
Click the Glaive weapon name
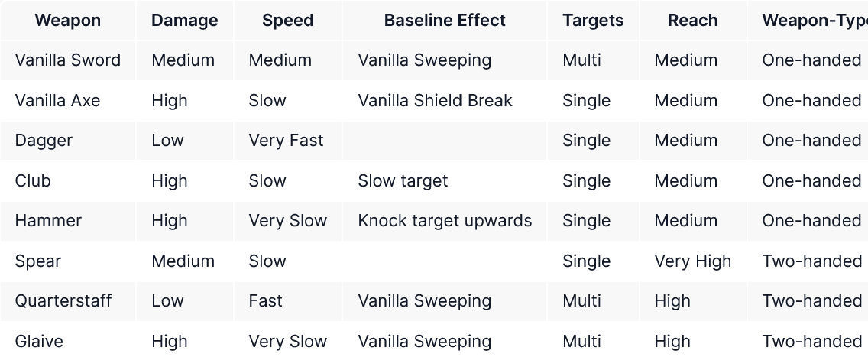pos(39,341)
